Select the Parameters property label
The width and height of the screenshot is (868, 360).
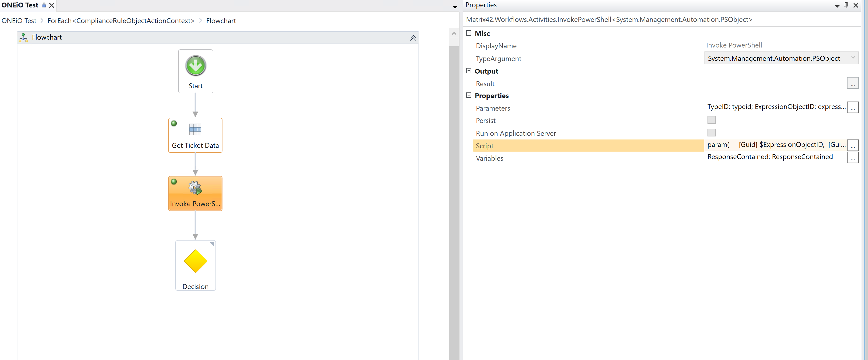click(493, 108)
